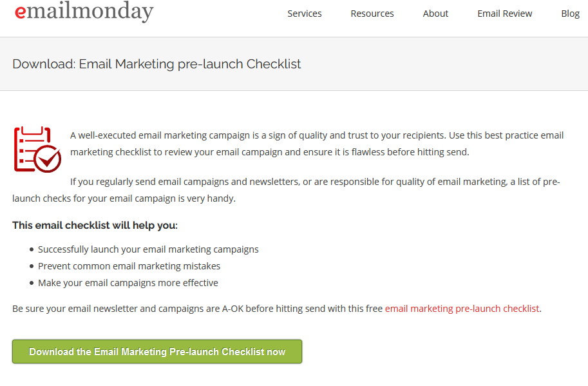The image size is (588, 386).
Task: Open the Resources menu
Action: click(x=372, y=14)
